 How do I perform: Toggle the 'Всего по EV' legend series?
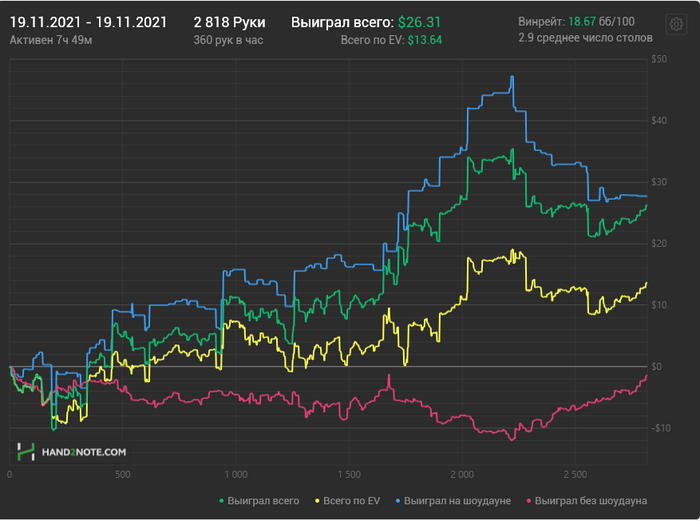click(348, 501)
